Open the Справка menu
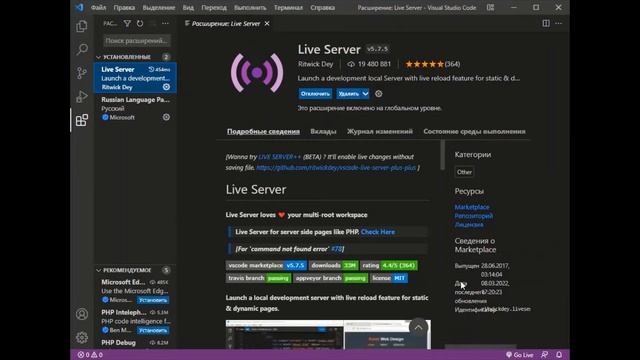 coord(322,7)
